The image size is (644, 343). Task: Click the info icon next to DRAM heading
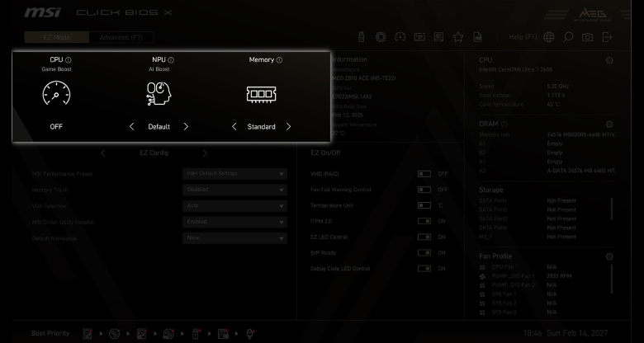[504, 124]
